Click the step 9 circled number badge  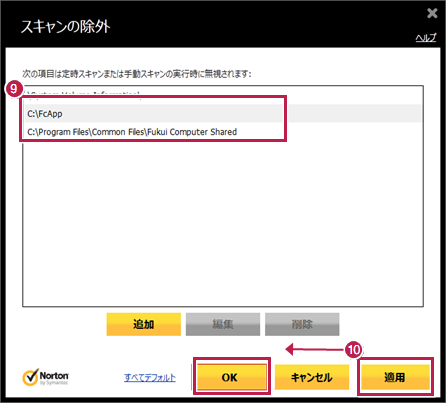(x=14, y=89)
